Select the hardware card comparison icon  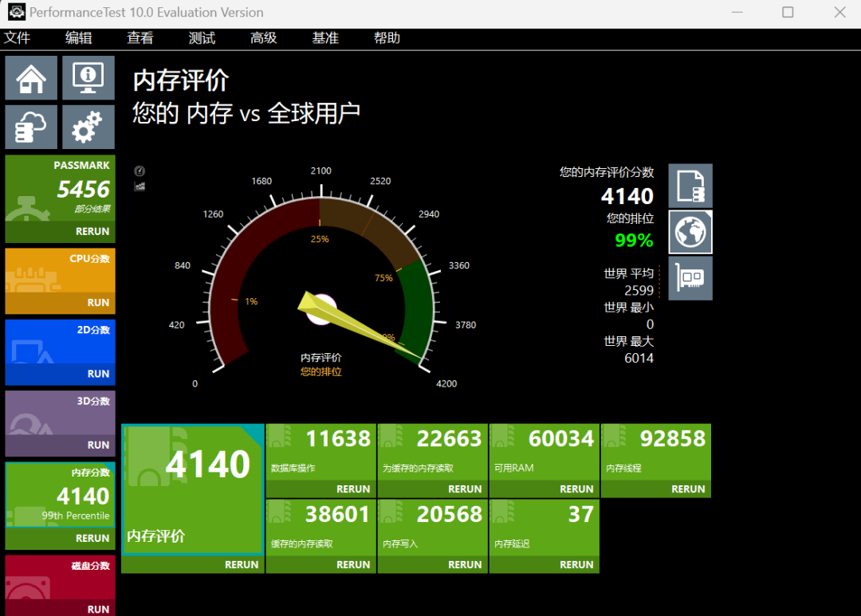(690, 278)
